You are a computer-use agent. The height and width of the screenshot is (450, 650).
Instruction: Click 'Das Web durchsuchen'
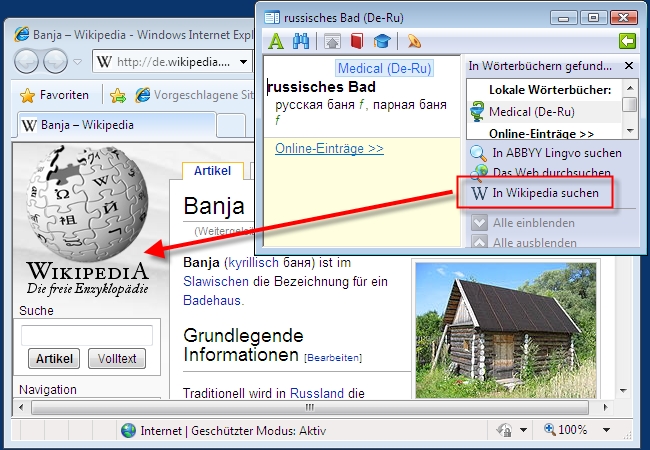(x=541, y=172)
